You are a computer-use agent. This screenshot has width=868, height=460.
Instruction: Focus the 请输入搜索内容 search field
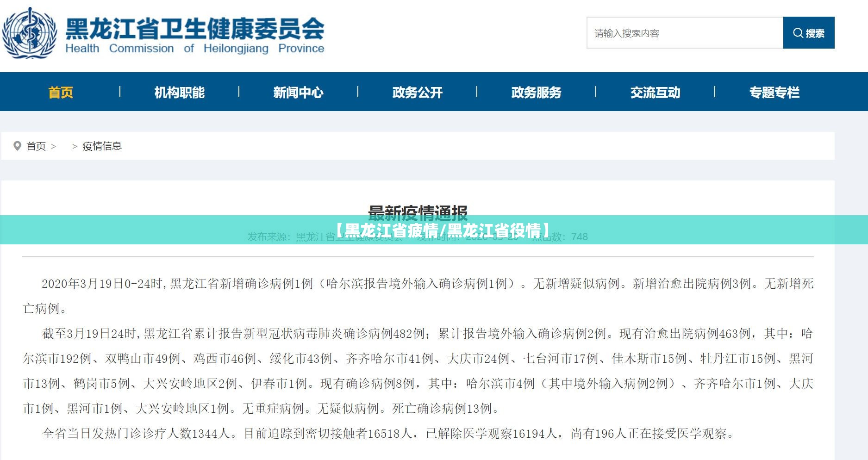pos(684,33)
